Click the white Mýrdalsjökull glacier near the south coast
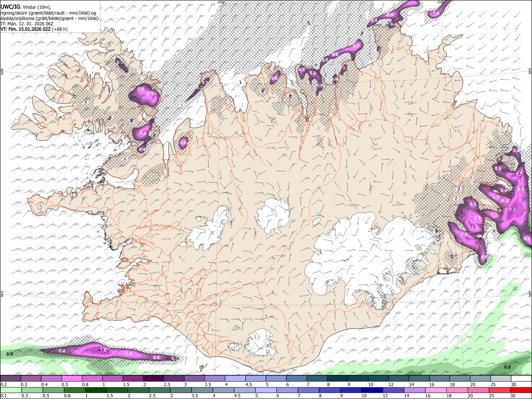Screen dimensions: 532x399 point(261,343)
